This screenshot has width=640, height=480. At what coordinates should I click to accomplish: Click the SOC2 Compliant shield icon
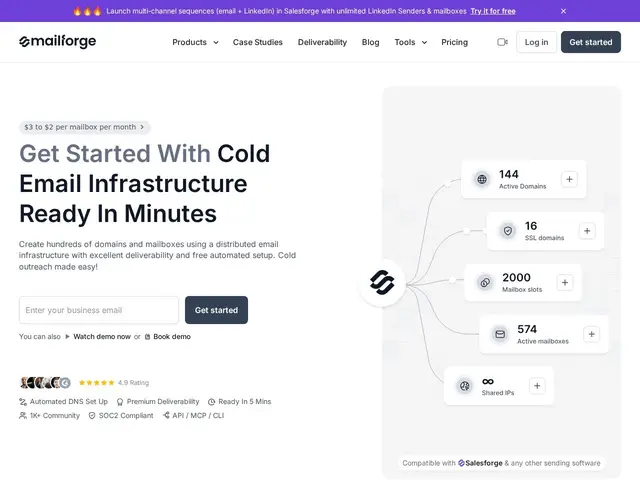92,416
